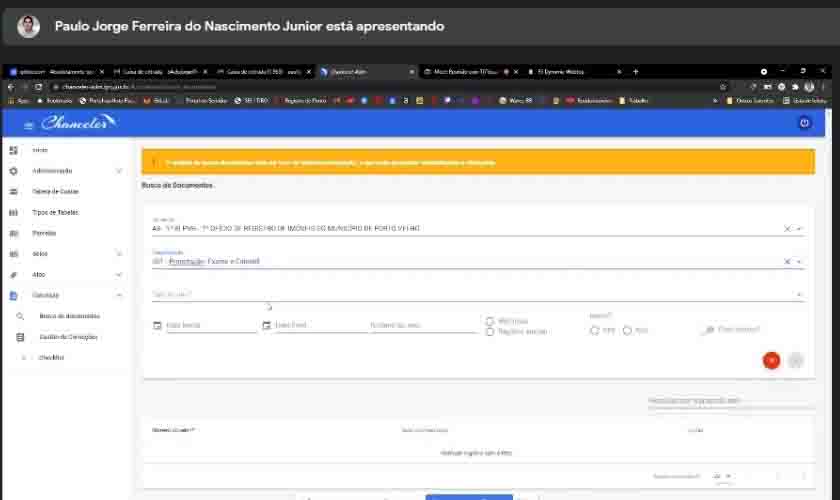Click the Atos pen icon
The height and width of the screenshot is (500, 840).
click(13, 275)
